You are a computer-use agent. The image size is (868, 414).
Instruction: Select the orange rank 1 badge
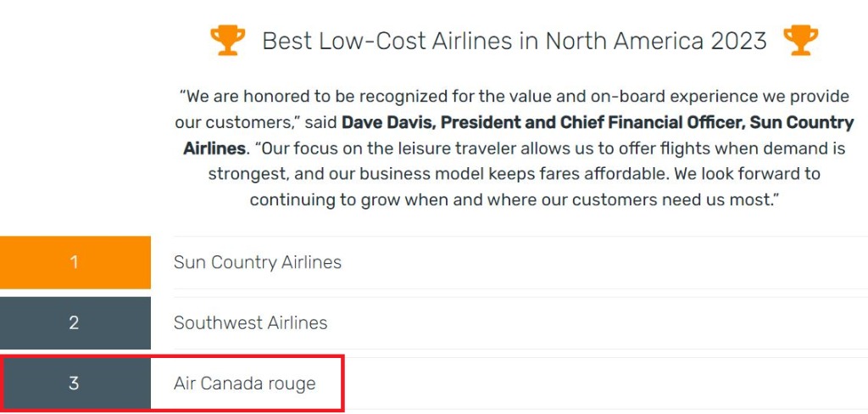point(75,262)
